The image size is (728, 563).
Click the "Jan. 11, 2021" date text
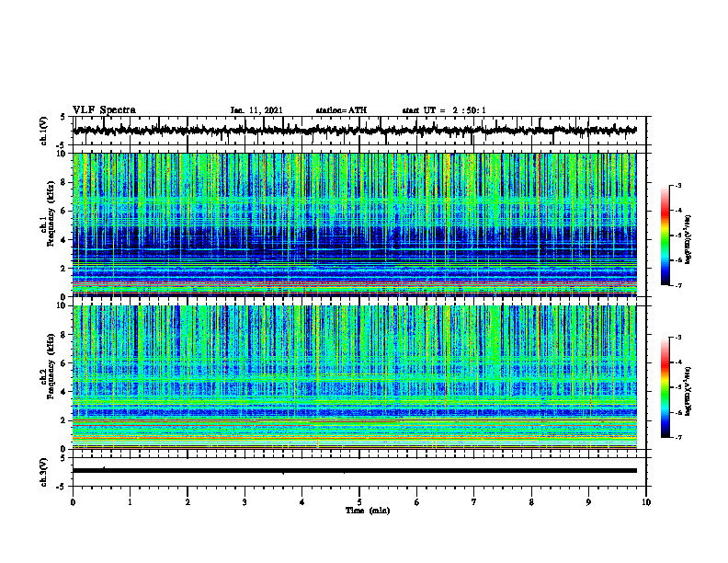[x=256, y=110]
